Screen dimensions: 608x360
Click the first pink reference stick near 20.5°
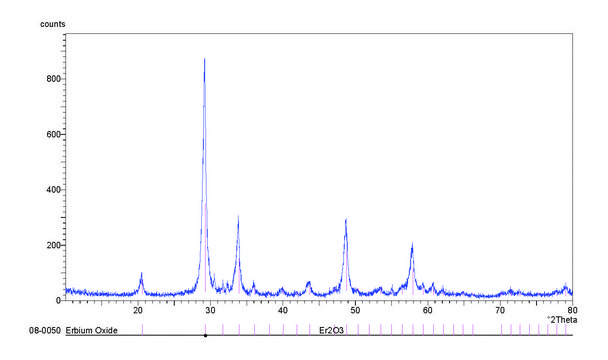pyautogui.click(x=142, y=330)
